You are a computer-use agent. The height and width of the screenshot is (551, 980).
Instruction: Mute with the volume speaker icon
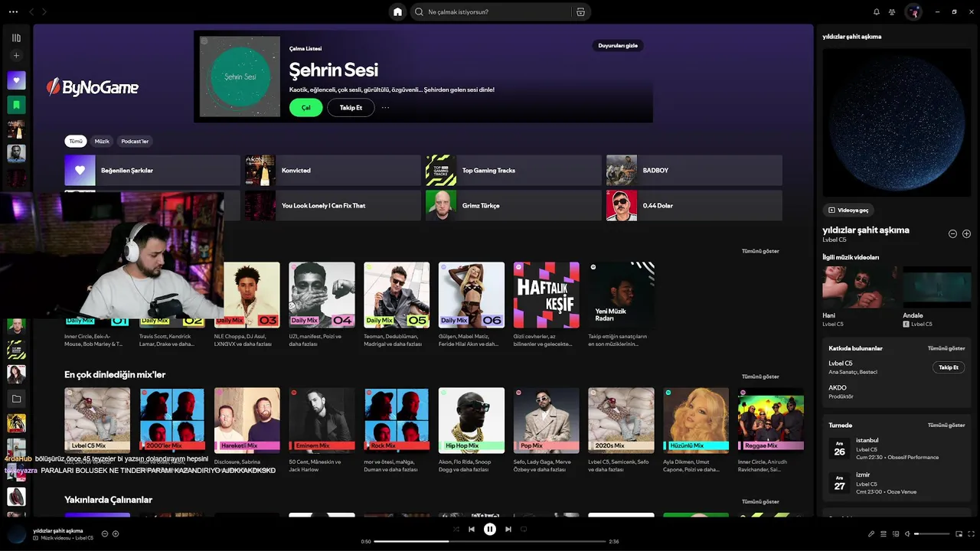tap(908, 533)
